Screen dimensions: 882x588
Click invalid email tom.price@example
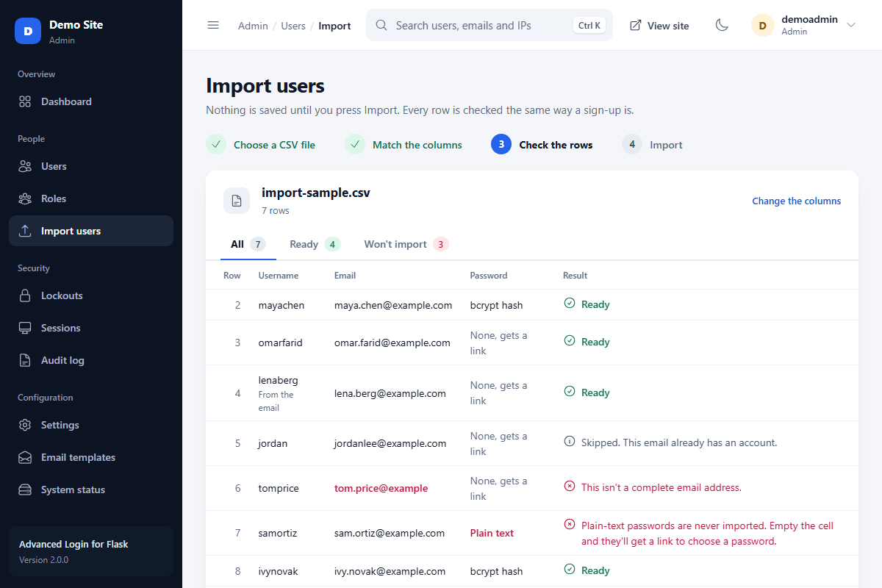click(x=381, y=488)
